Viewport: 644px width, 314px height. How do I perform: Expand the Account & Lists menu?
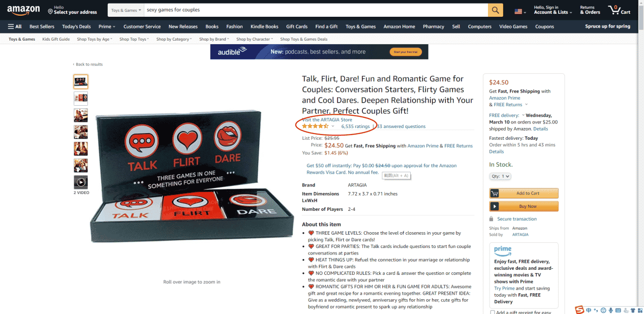tap(553, 10)
